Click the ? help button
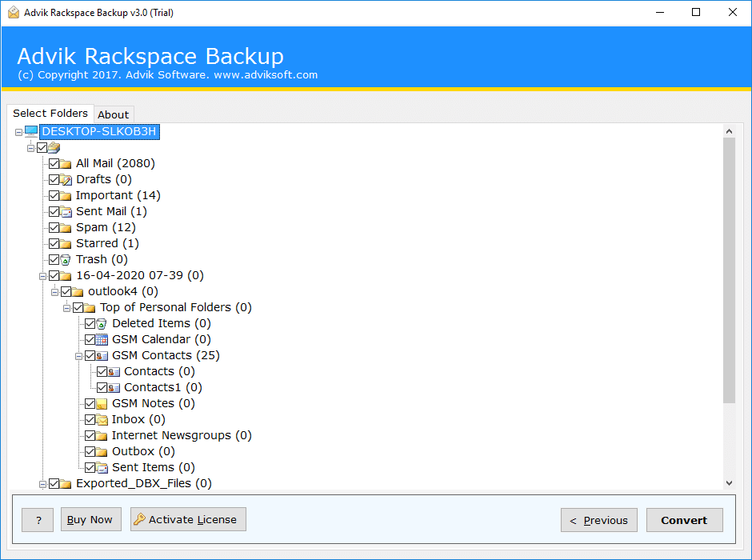The height and width of the screenshot is (560, 752). click(x=38, y=520)
